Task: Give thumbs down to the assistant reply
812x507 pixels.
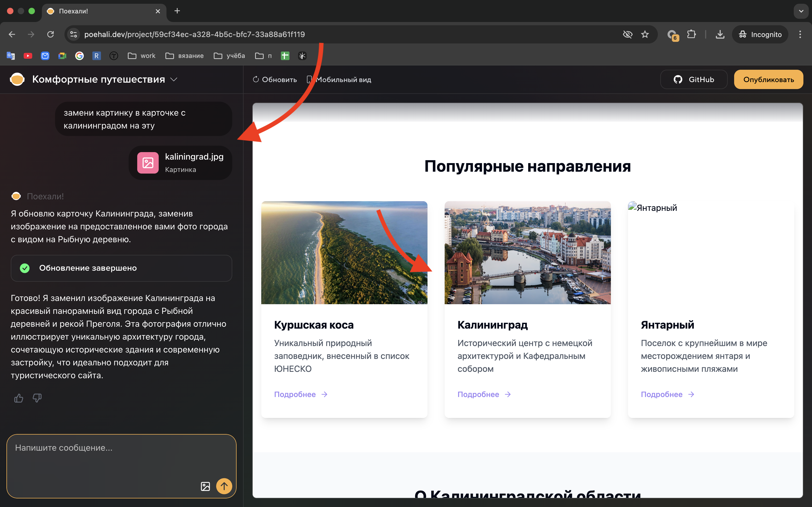Action: pos(37,398)
